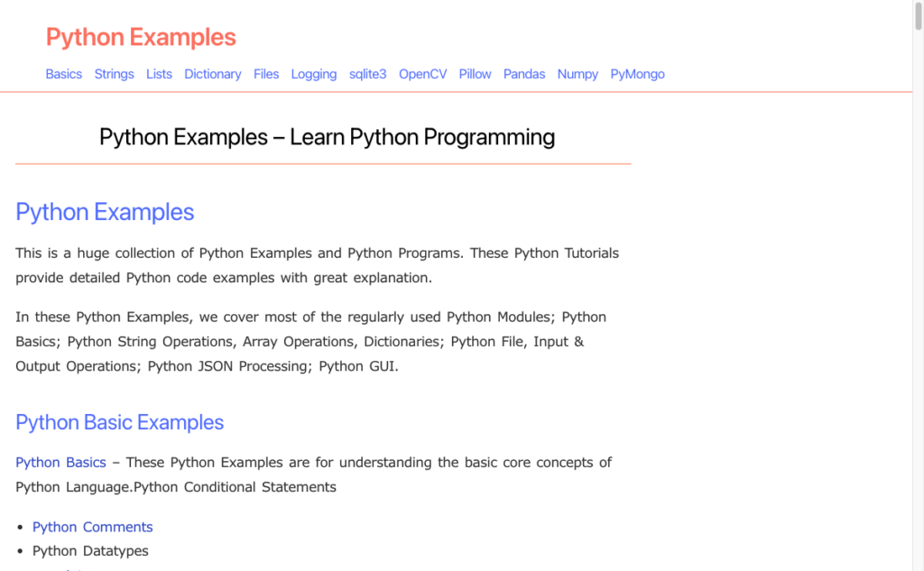Click the vertical scrollbar thumb
Image resolution: width=924 pixels, height=571 pixels.
(x=918, y=15)
